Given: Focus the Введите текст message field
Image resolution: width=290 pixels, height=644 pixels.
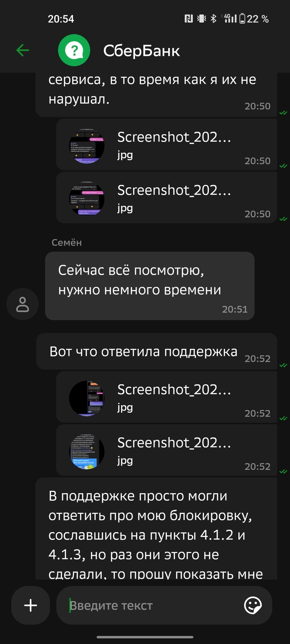Looking at the screenshot, I should click(x=153, y=606).
